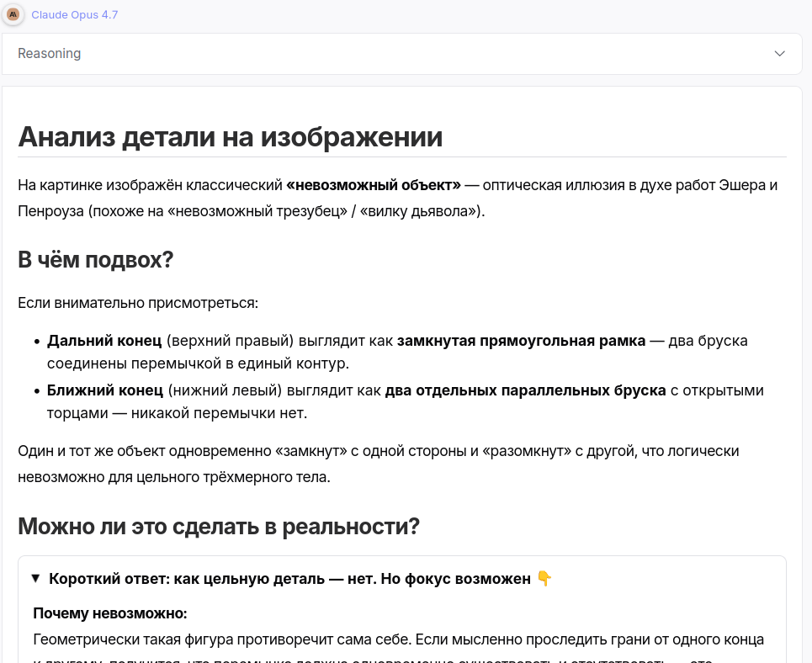Click the Claude avatar icon
The height and width of the screenshot is (663, 812).
[13, 14]
